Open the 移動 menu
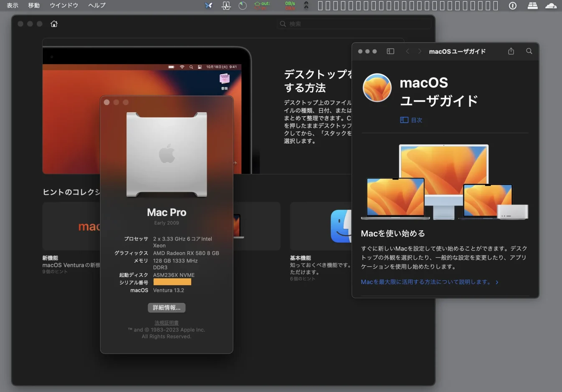Image resolution: width=562 pixels, height=392 pixels. [x=34, y=5]
